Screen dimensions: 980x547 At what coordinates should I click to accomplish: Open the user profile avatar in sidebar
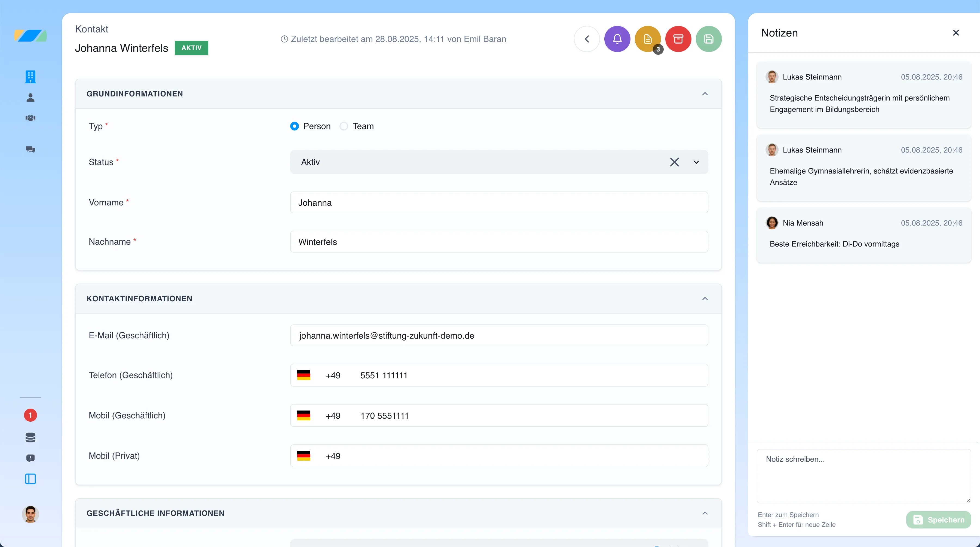click(x=30, y=514)
